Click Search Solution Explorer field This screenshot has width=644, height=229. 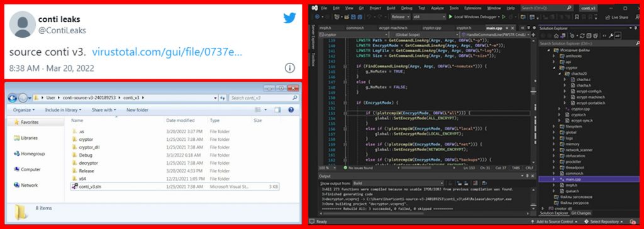(x=588, y=43)
